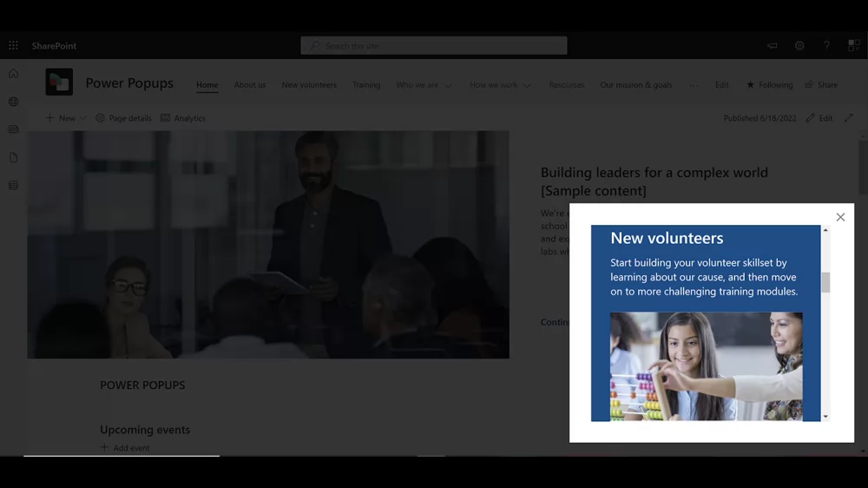Click the POWER POPUPS section heading
868x488 pixels.
point(142,385)
